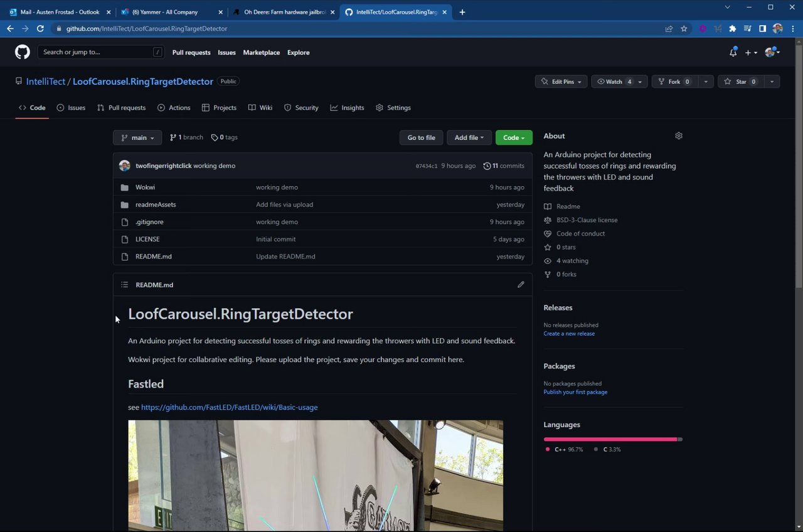The height and width of the screenshot is (532, 803).
Task: Open the Edit Pins dropdown
Action: [561, 82]
